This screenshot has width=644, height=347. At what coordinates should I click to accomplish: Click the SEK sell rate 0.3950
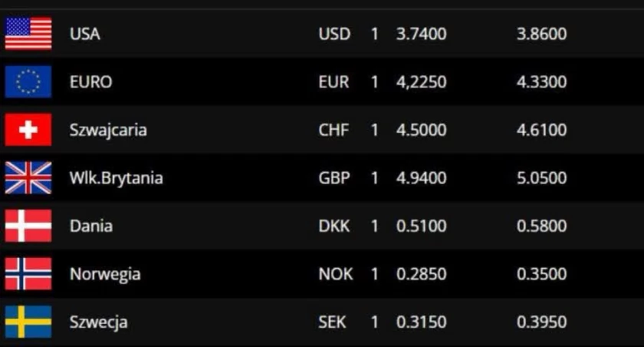[542, 322]
